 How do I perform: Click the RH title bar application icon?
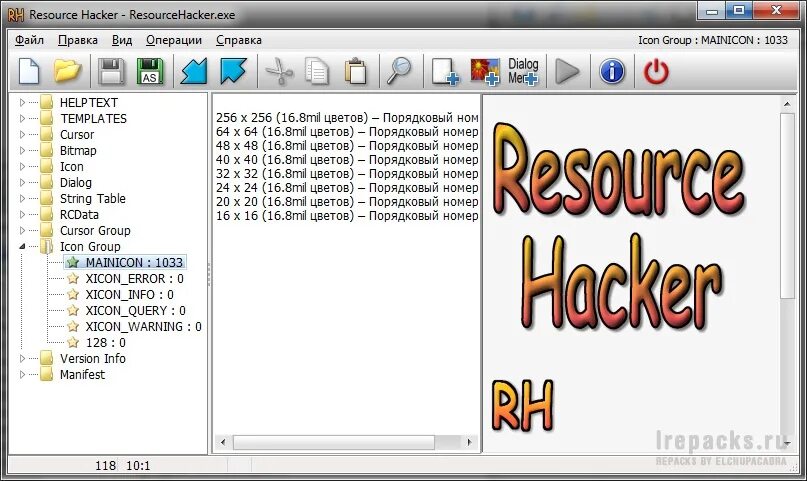click(16, 14)
